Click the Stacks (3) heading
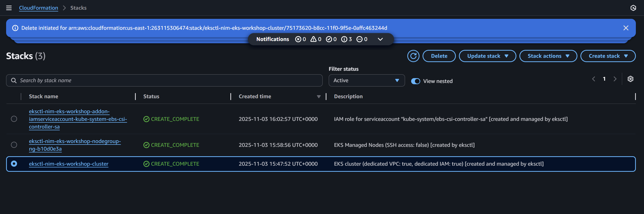The height and width of the screenshot is (214, 644). click(26, 56)
